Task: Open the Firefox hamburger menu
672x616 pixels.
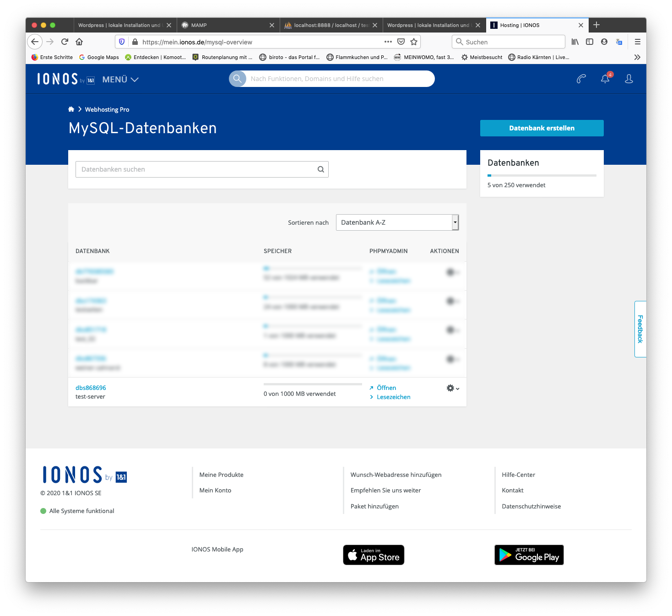Action: (x=637, y=42)
